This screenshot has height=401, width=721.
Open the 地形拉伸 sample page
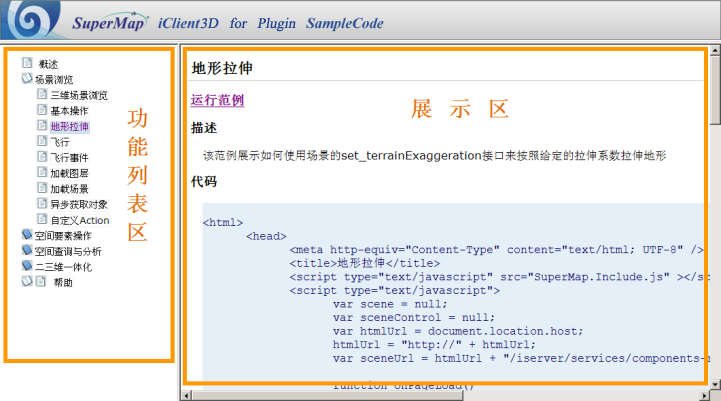click(69, 127)
